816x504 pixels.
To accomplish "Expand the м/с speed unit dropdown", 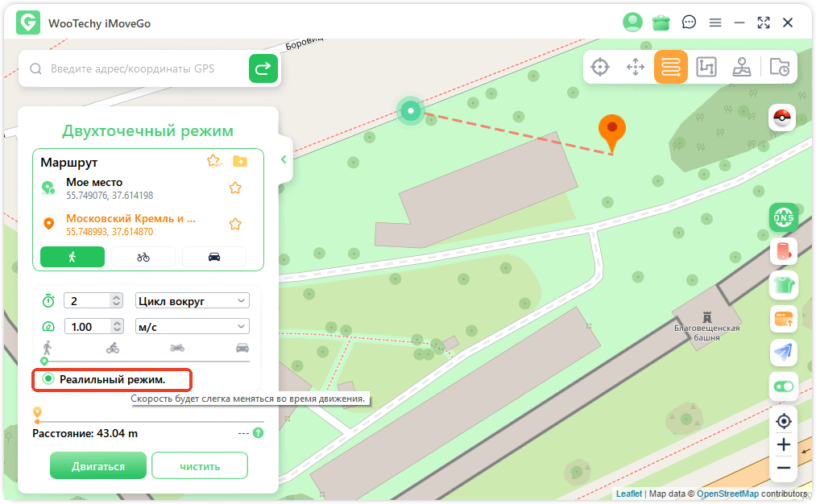I will pos(193,326).
